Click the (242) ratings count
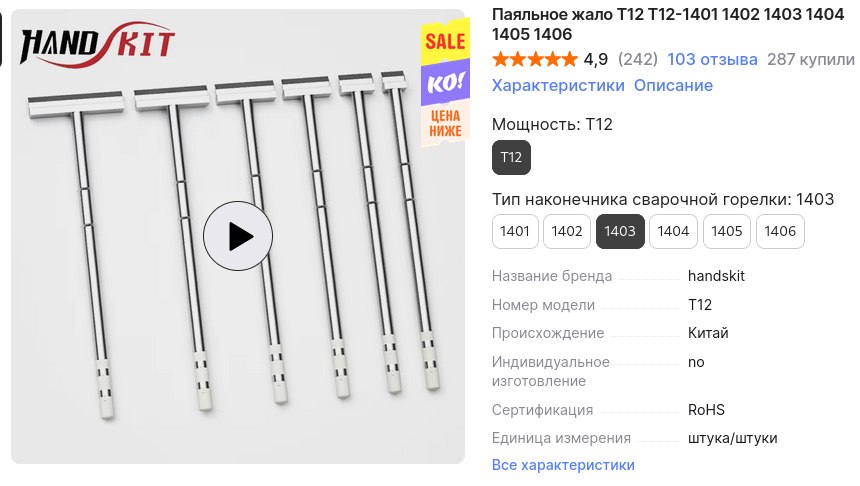The height and width of the screenshot is (486, 860). click(x=637, y=59)
